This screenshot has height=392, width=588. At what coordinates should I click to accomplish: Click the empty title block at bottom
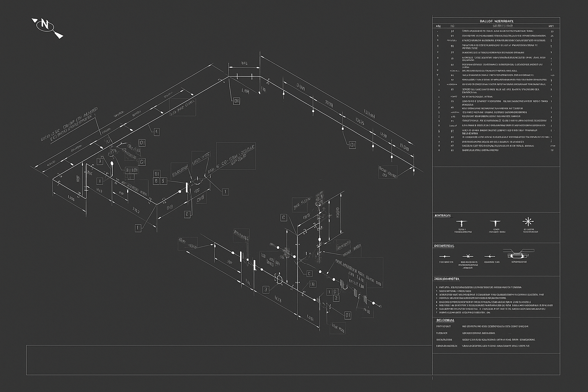pyautogui.click(x=229, y=360)
